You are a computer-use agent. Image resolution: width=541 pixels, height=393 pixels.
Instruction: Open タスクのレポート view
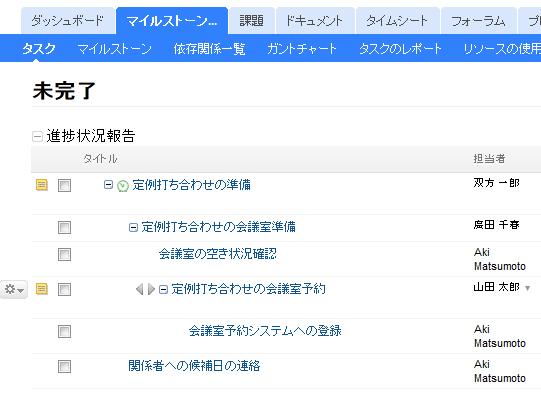point(400,49)
